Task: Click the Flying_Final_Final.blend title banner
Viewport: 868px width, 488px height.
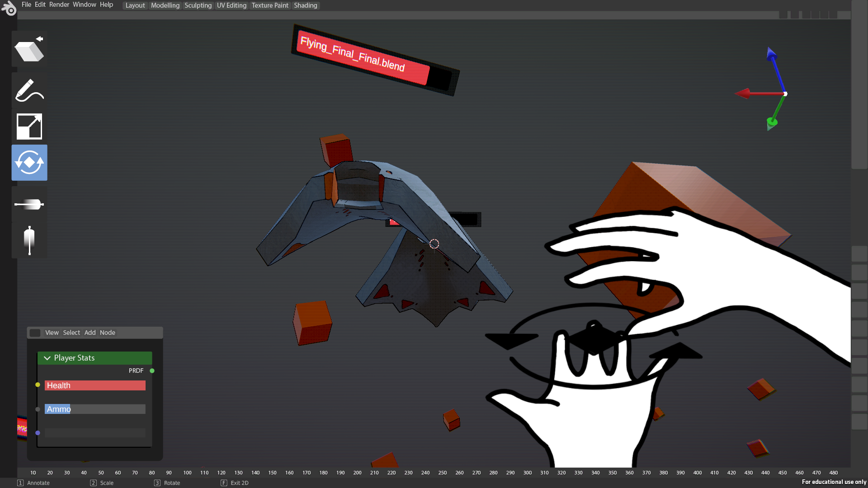Action: (x=375, y=60)
